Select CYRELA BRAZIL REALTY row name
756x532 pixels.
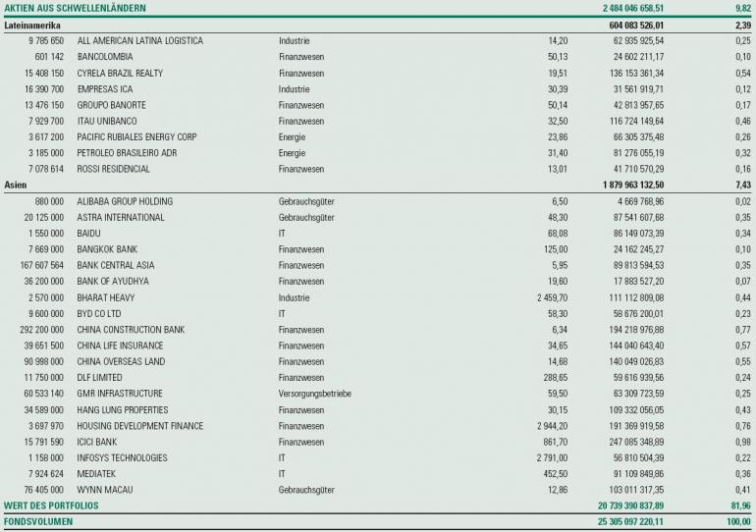(x=120, y=74)
